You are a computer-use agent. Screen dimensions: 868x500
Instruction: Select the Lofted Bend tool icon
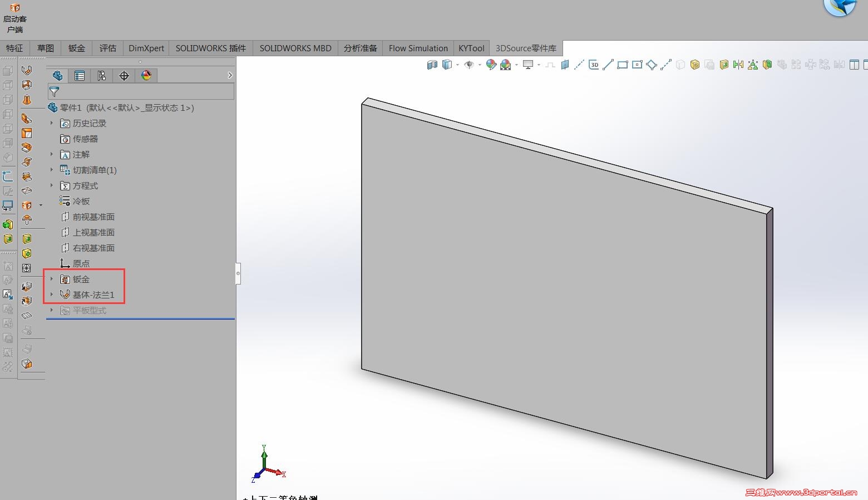(x=27, y=100)
